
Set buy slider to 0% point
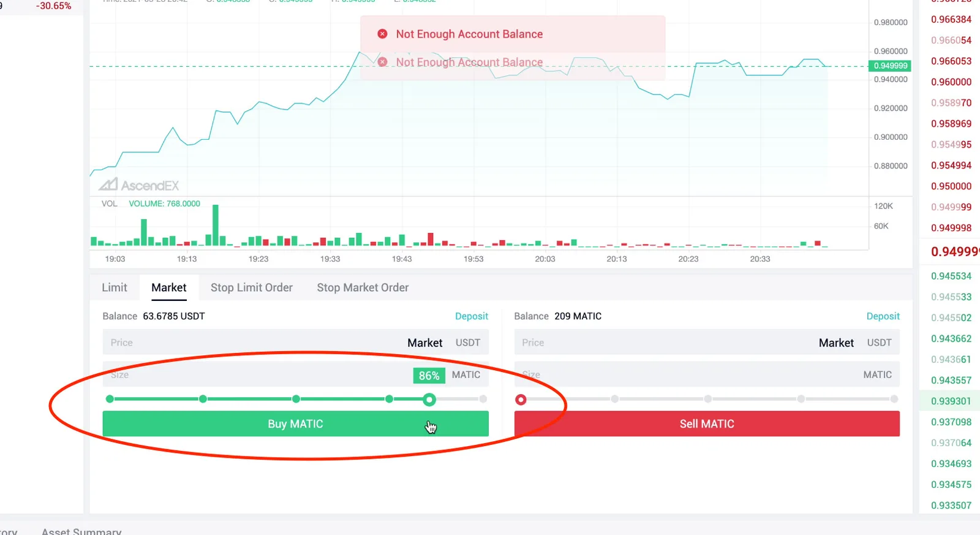pyautogui.click(x=110, y=399)
